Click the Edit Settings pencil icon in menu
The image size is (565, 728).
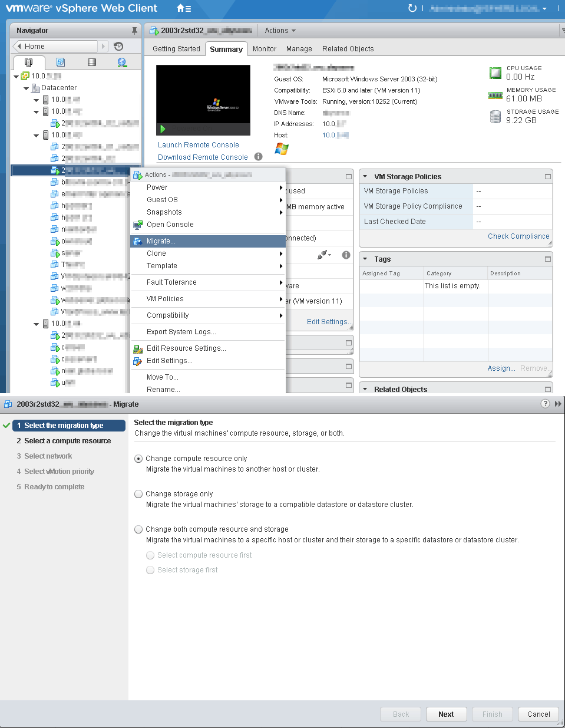tap(138, 361)
